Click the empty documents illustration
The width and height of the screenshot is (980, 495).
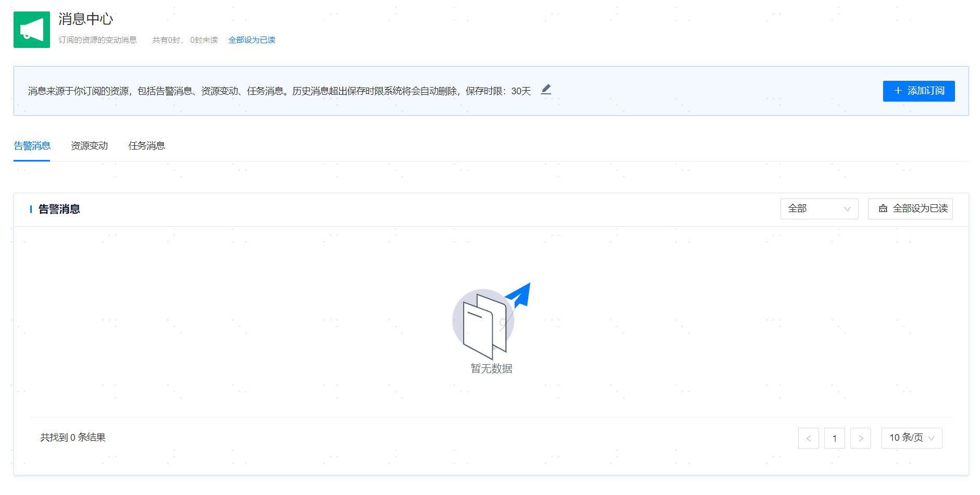(484, 326)
